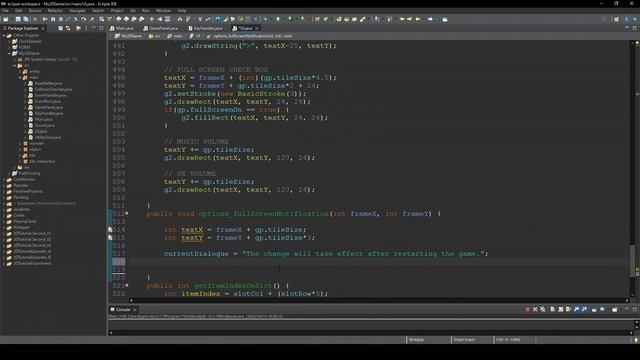Screen dimensions: 640x360
Task: Switch to the GamePanel.java editor tab
Action: coord(161,28)
